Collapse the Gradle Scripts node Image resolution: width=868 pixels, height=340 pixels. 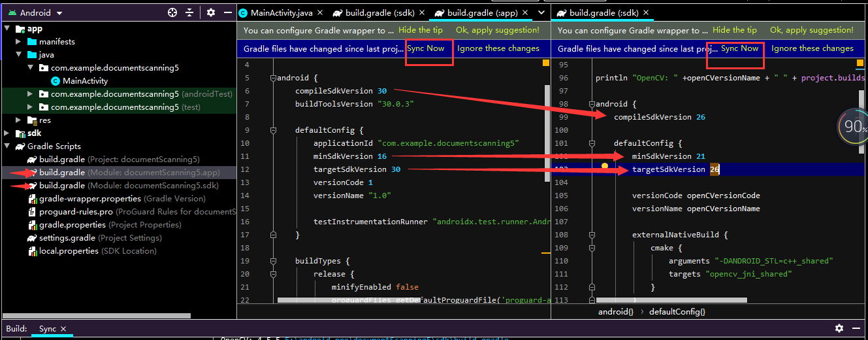click(x=7, y=146)
